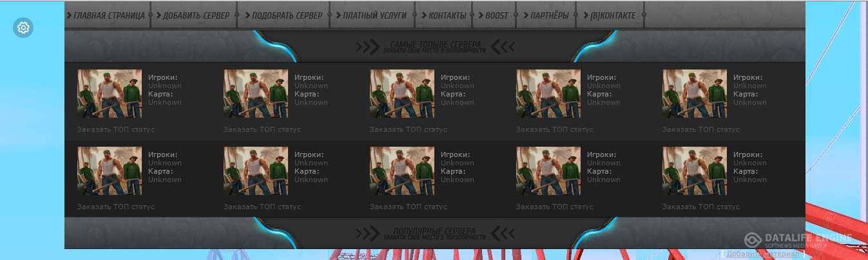Viewport: 868px width, 260px height.
Task: Click Заказать ТОП статус under third bottom-row card
Action: (409, 207)
